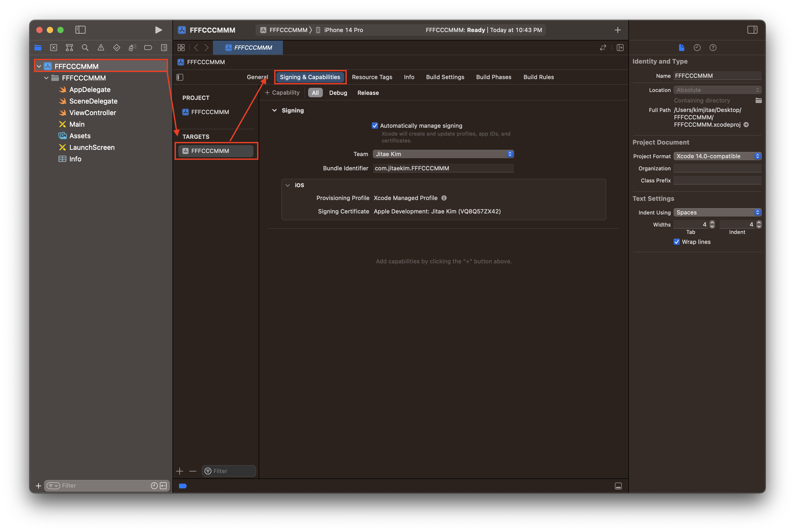Switch to the Build Settings tab

point(445,77)
